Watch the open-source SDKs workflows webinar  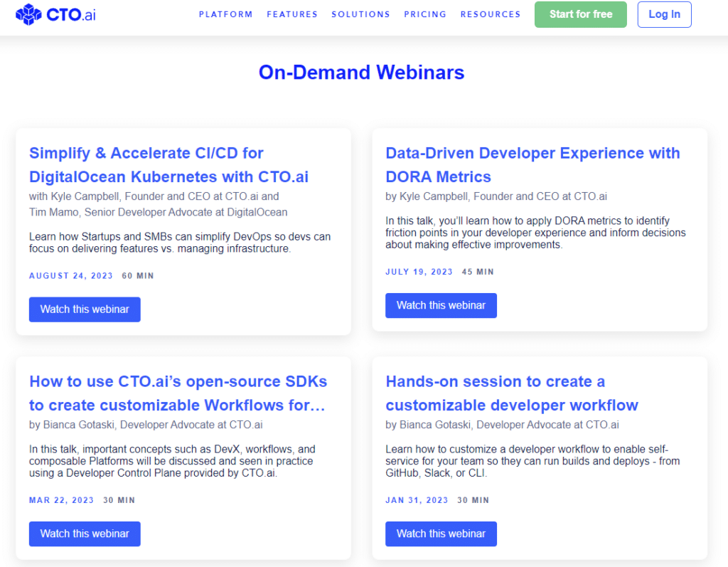coord(85,534)
